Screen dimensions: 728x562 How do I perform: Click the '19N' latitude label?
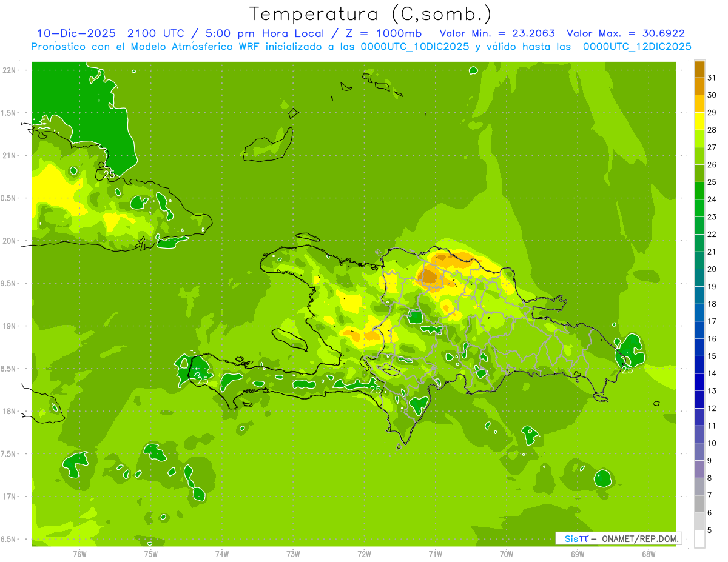tap(9, 326)
